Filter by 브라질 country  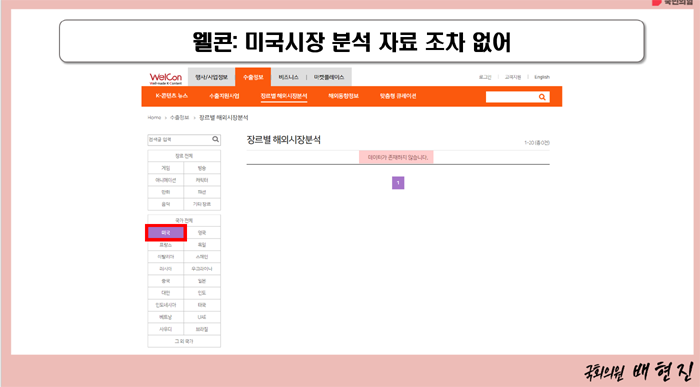(202, 329)
